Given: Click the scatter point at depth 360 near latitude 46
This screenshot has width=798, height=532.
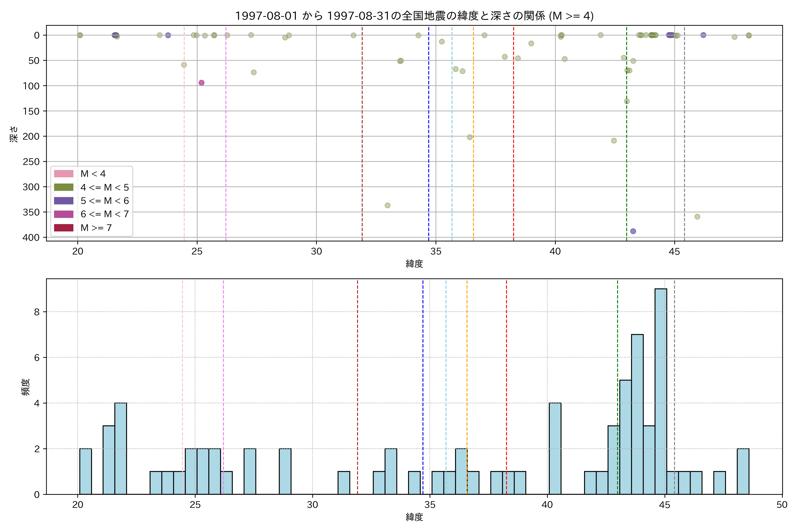Looking at the screenshot, I should pos(697,217).
